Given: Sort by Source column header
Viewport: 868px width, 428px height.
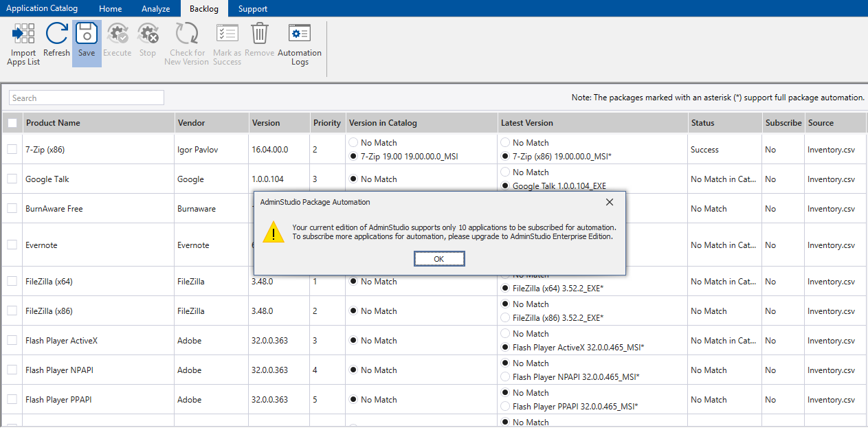Looking at the screenshot, I should (835, 123).
